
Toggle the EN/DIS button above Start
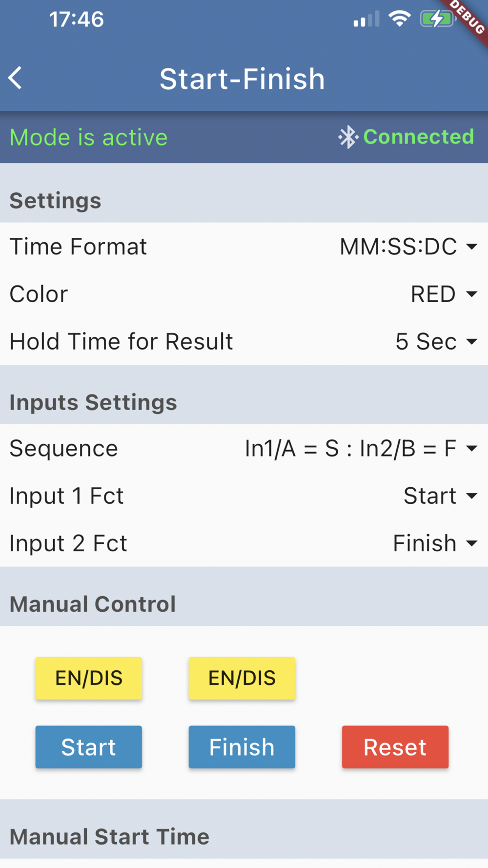pyautogui.click(x=89, y=678)
